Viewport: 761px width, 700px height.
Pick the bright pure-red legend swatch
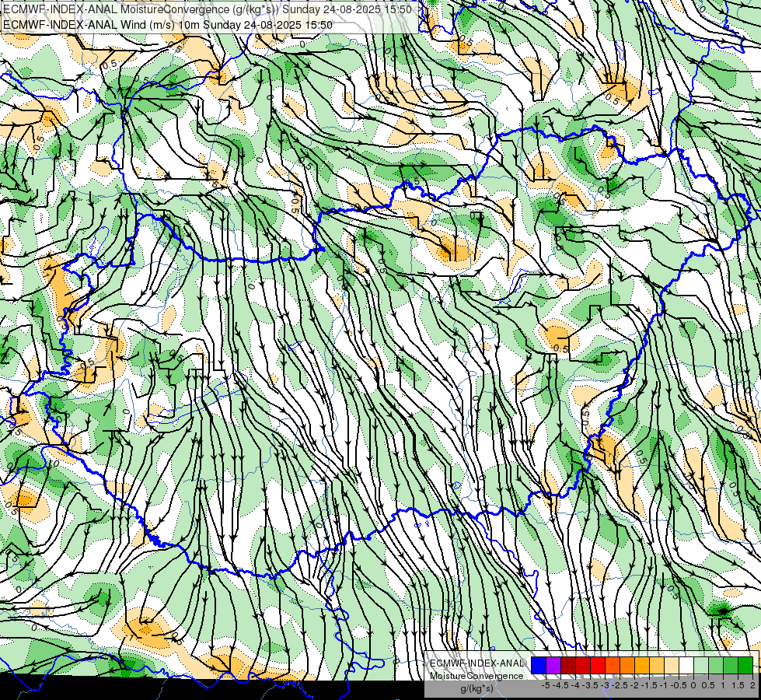pos(598,665)
